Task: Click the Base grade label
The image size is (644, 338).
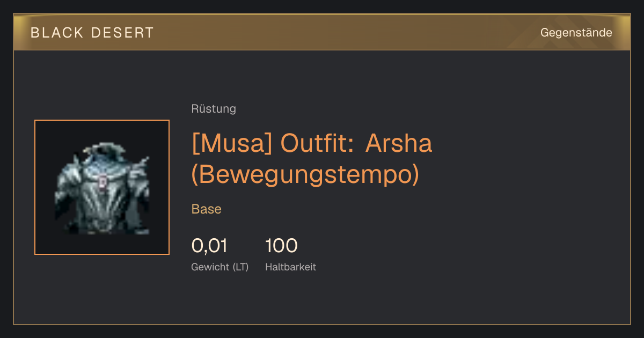Action: [207, 209]
